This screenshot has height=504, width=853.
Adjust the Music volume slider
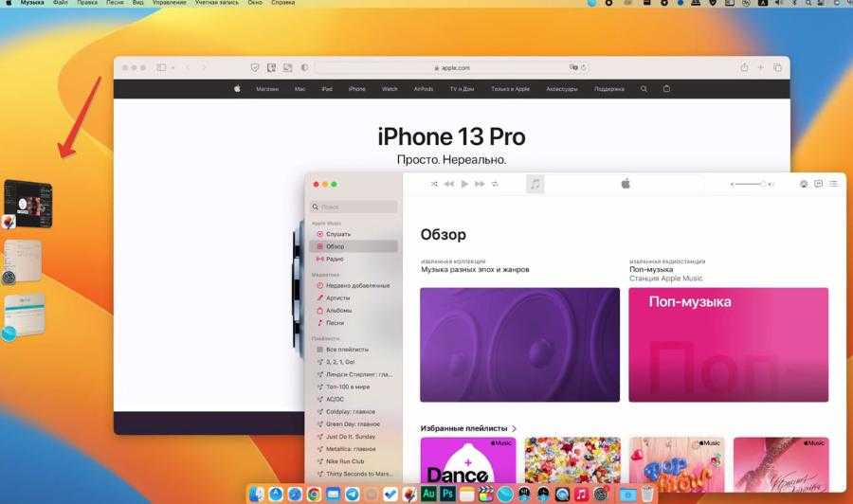749,184
